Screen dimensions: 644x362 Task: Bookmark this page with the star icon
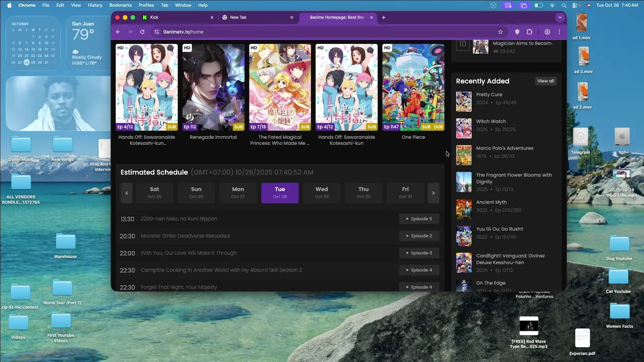[500, 32]
